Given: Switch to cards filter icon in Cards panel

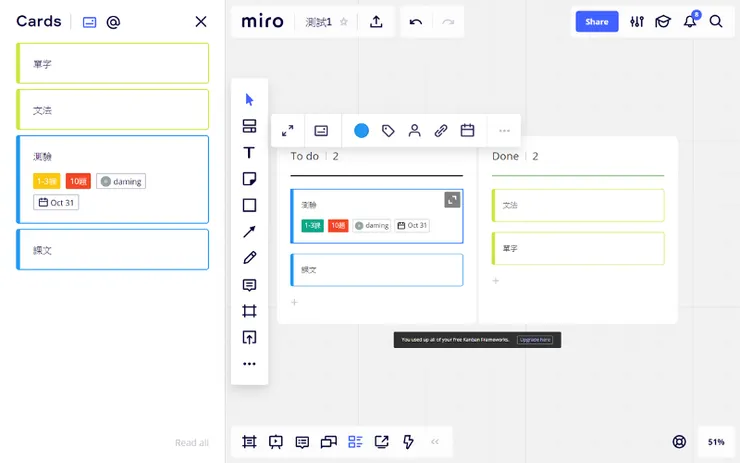Looking at the screenshot, I should (89, 22).
